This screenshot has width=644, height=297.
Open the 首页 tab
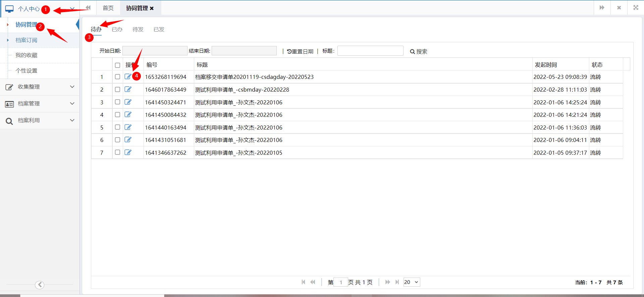coord(108,8)
